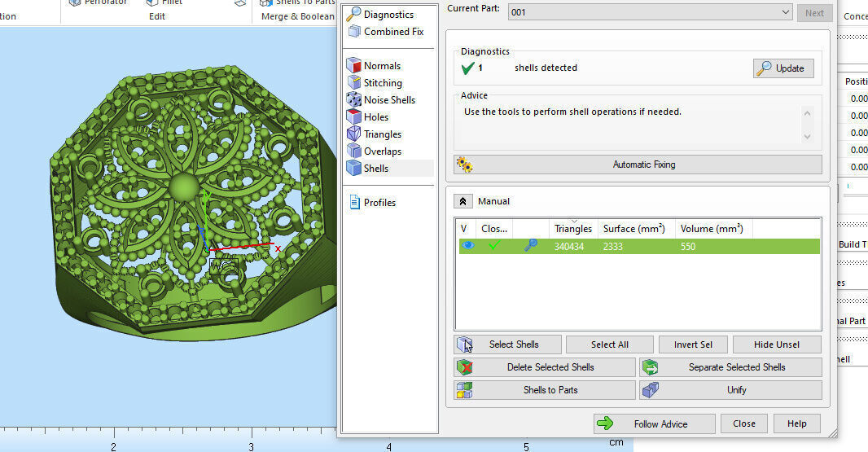Viewport: 868px width, 452px height.
Task: Click Invert Sel button
Action: [x=693, y=344]
